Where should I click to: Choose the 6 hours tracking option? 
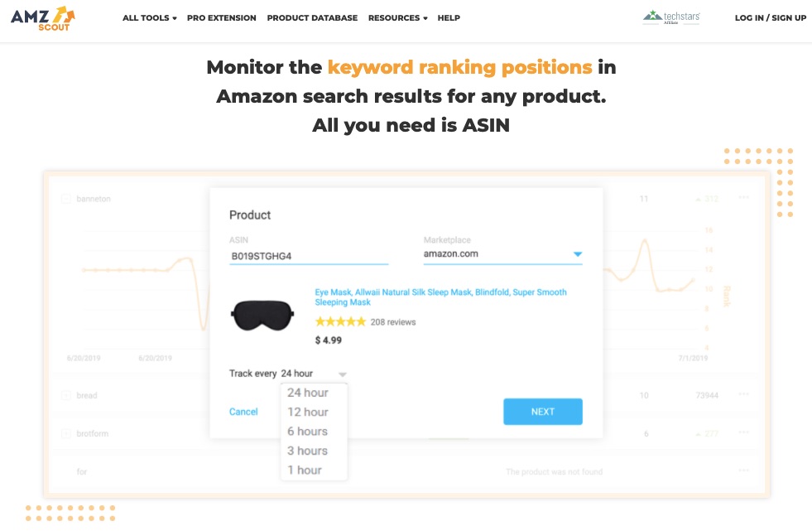[x=308, y=432]
